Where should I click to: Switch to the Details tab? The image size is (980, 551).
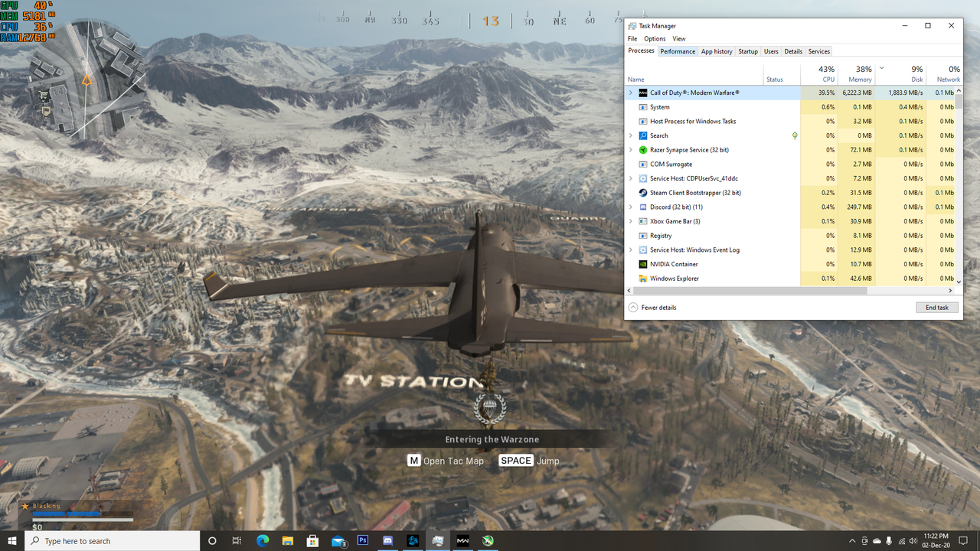coord(793,51)
